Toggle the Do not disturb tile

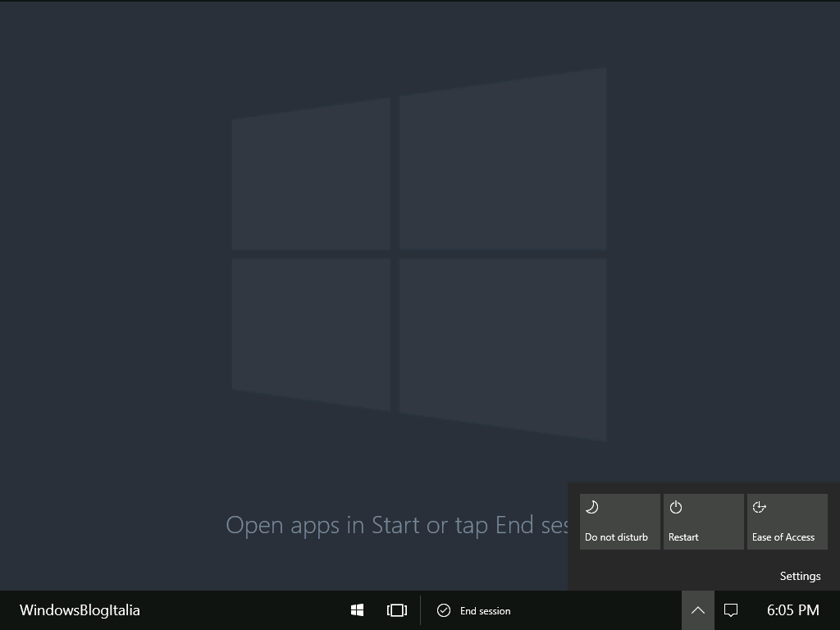(x=620, y=522)
